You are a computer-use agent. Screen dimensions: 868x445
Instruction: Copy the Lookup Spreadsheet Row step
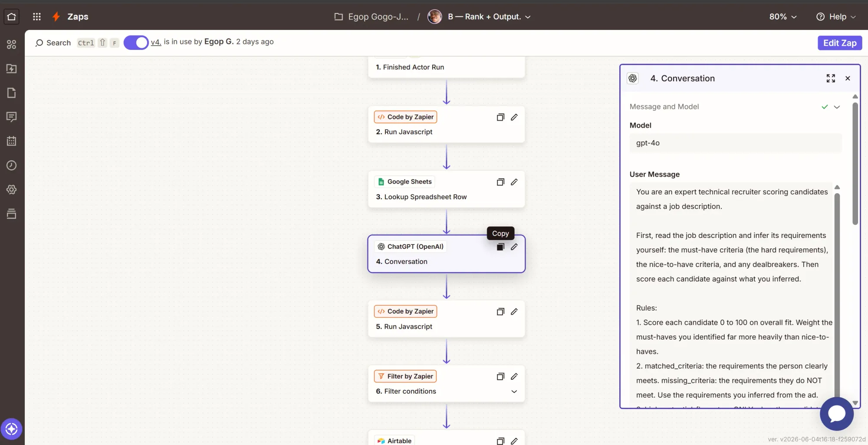coord(500,182)
